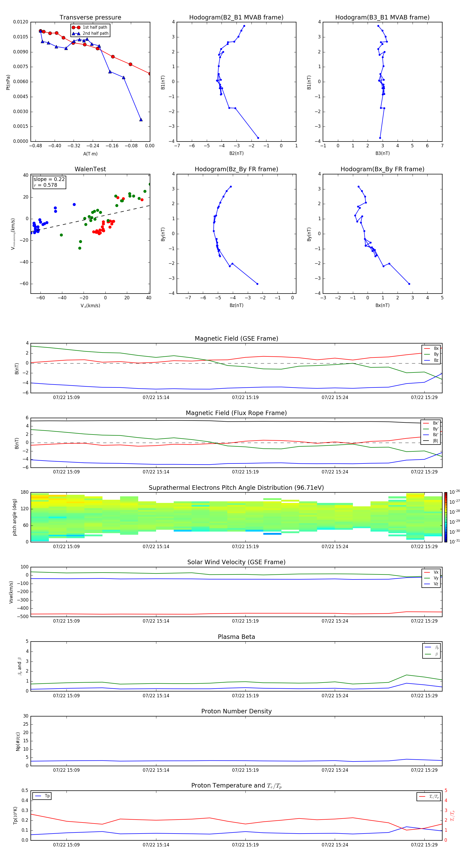473x868 pixels.
Task: Click the 'WalenTest' plot title
Action: [90, 169]
